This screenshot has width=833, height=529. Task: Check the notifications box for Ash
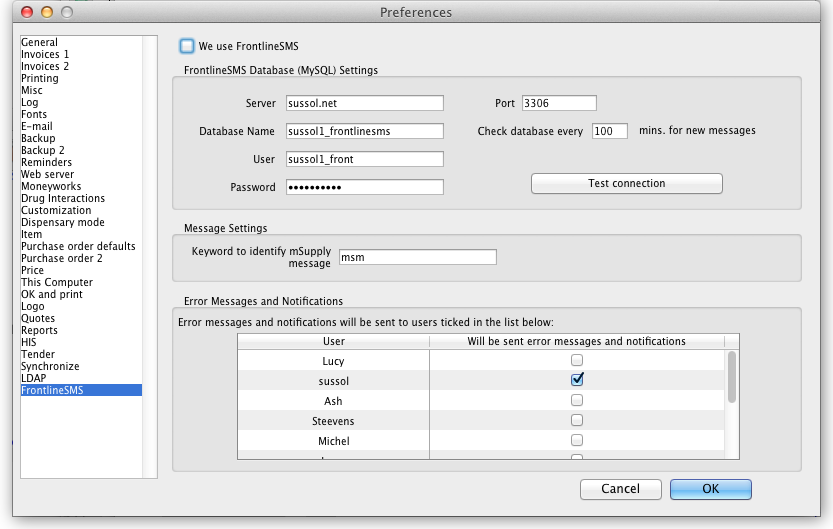point(576,400)
